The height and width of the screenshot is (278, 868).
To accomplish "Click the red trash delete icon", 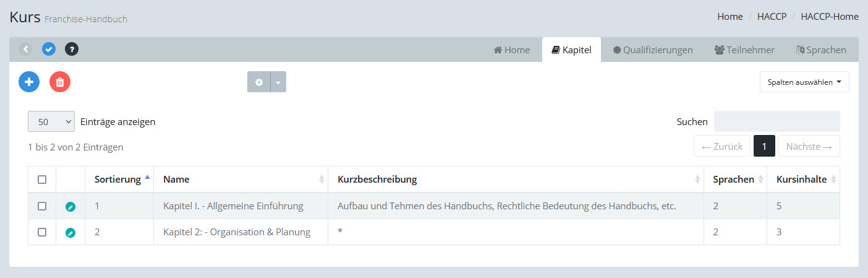I will 60,82.
